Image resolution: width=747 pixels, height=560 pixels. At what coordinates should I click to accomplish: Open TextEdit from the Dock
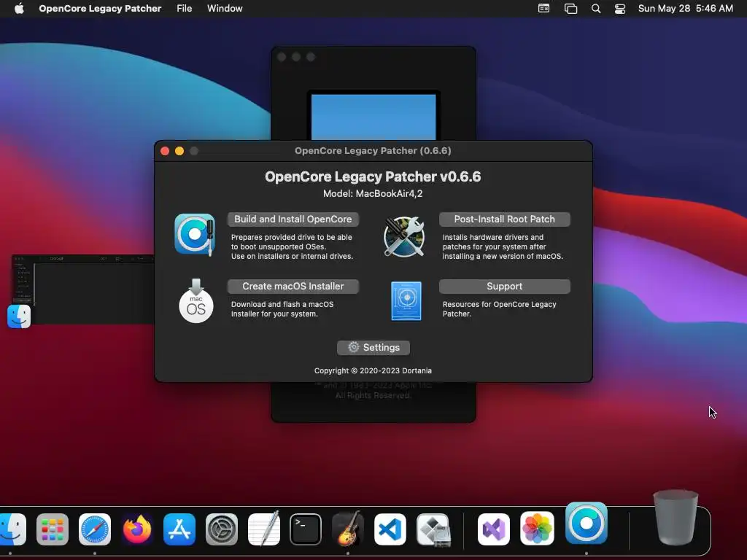click(x=263, y=528)
